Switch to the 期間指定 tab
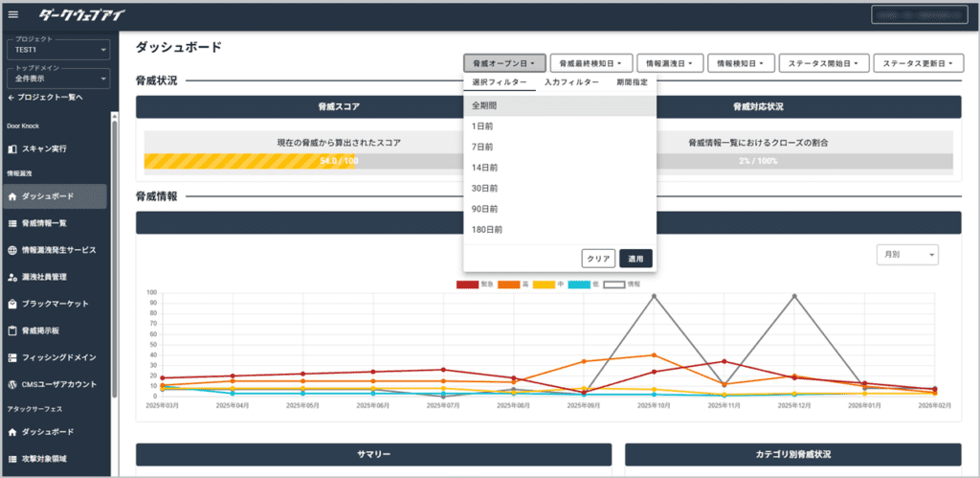Screen dimensions: 980x478 coord(632,82)
